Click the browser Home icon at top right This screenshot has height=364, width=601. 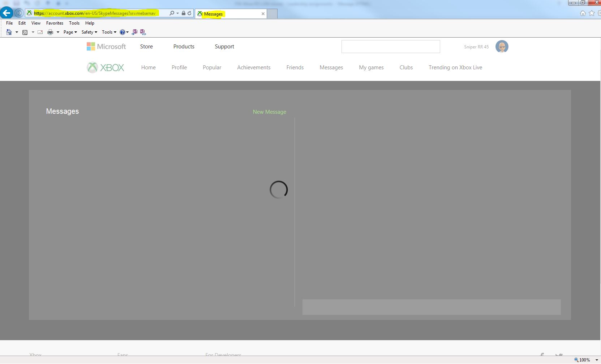[583, 13]
